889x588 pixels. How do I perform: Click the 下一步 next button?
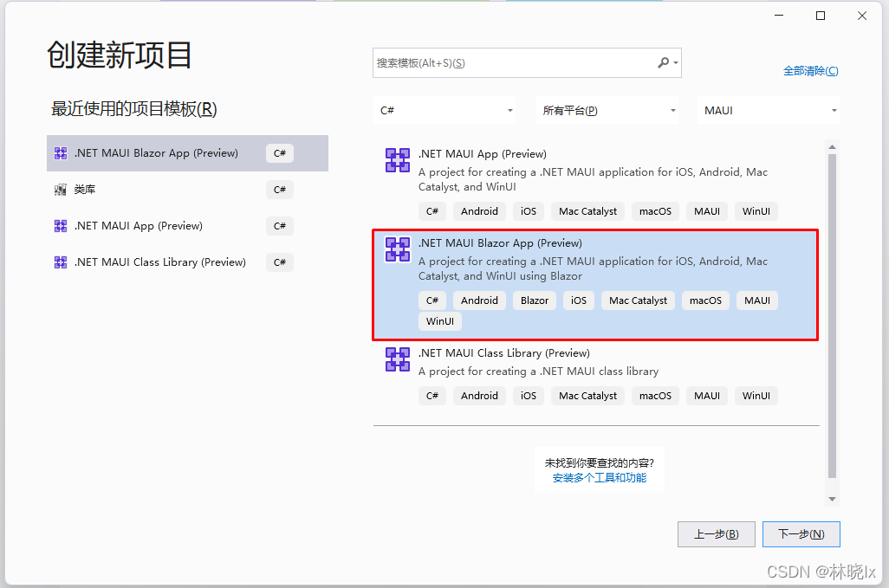(801, 534)
